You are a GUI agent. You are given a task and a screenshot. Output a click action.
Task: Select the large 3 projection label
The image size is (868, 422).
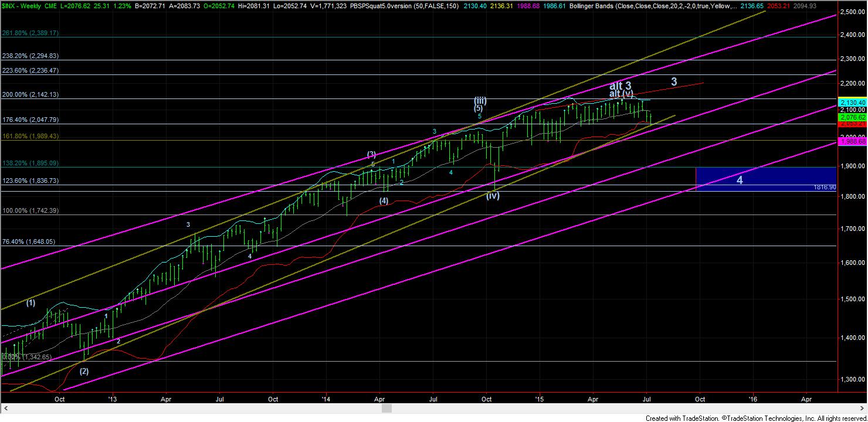pos(674,82)
